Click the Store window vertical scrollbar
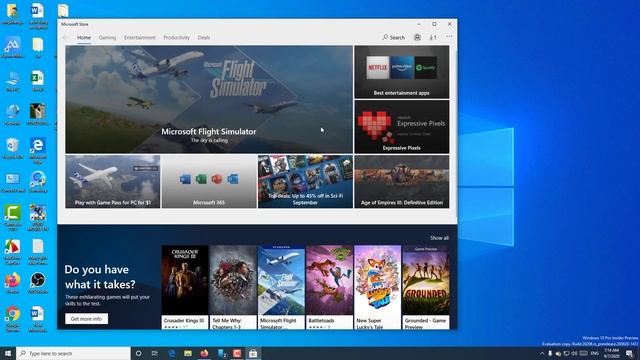640x360 pixels. (455, 135)
